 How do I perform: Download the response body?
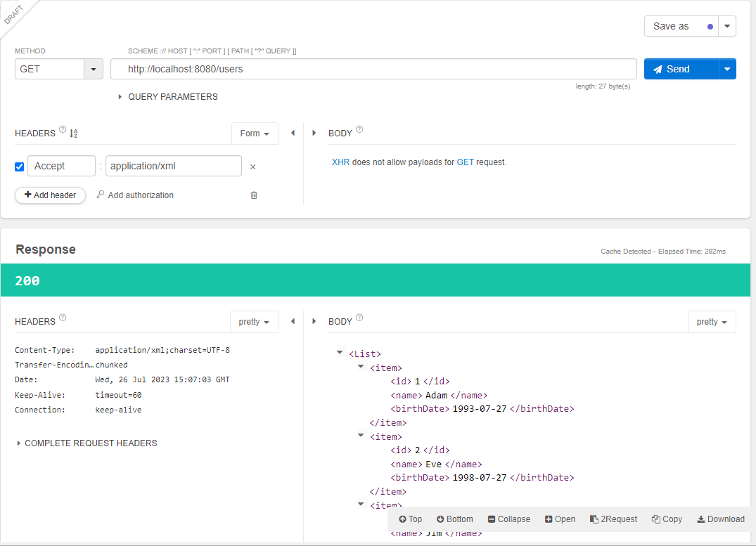[721, 519]
